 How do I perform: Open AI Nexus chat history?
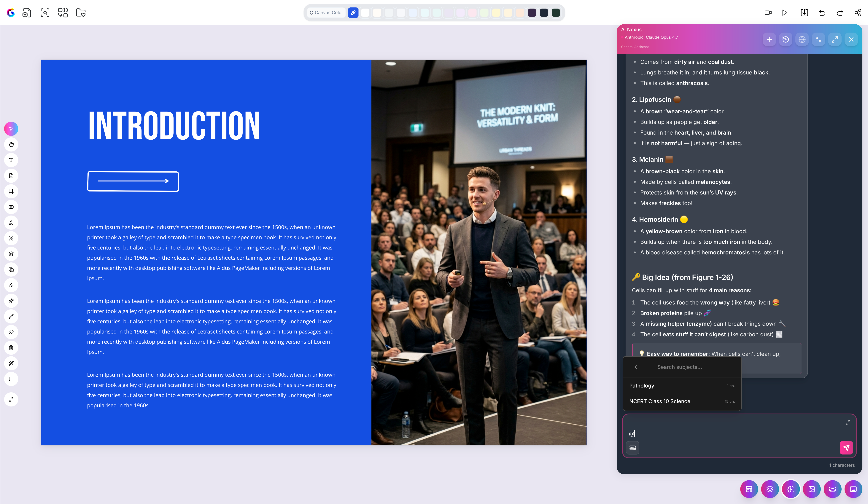pos(786,40)
